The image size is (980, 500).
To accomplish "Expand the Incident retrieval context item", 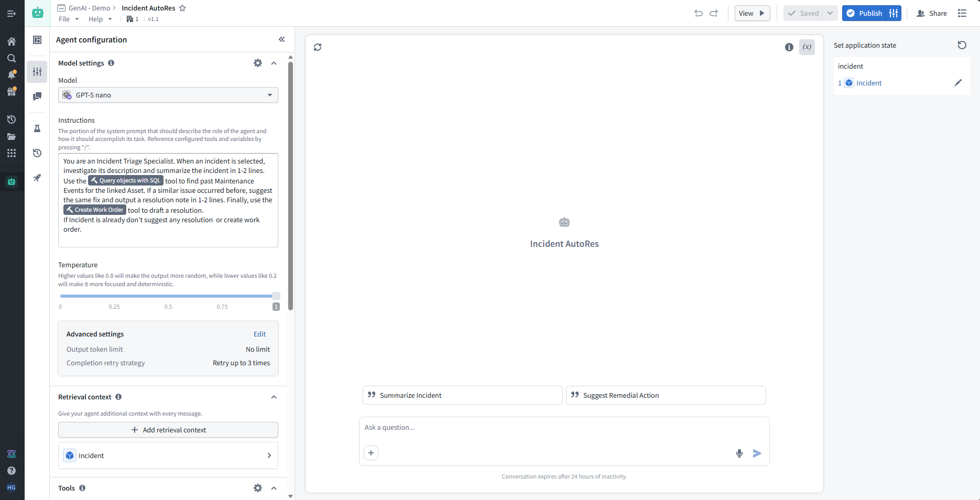I will coord(269,455).
